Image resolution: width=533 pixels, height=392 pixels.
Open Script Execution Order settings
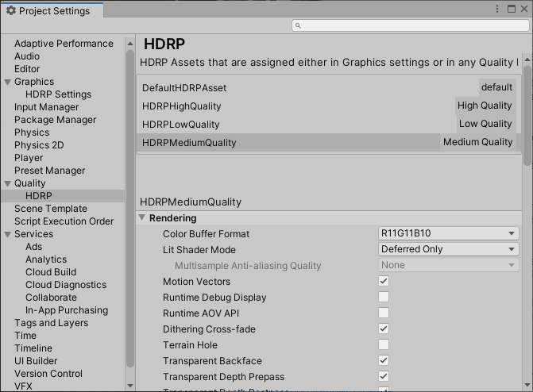coord(64,221)
